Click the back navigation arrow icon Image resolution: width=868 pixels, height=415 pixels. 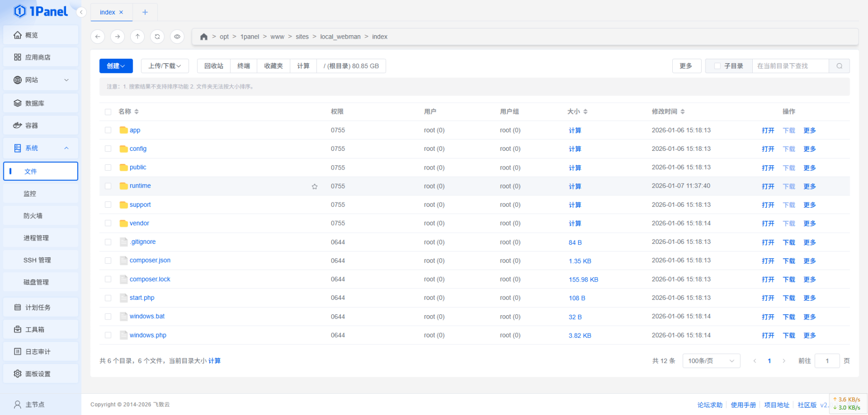coord(98,37)
